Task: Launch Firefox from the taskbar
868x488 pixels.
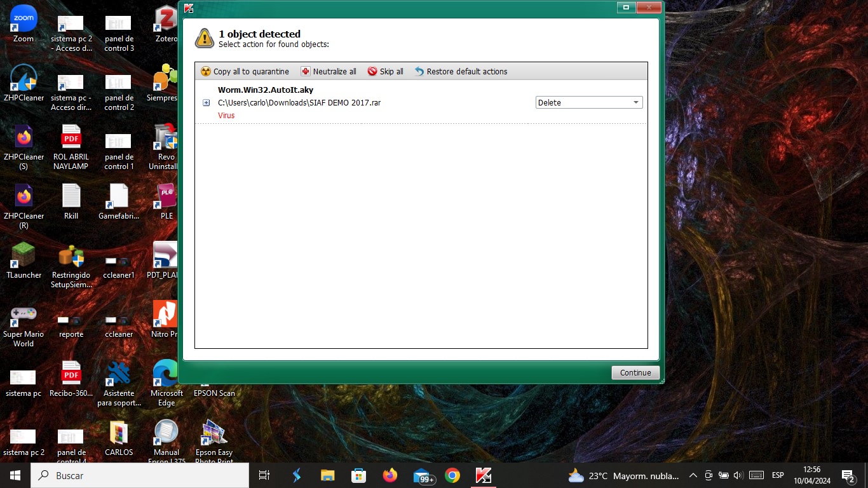Action: [390, 475]
